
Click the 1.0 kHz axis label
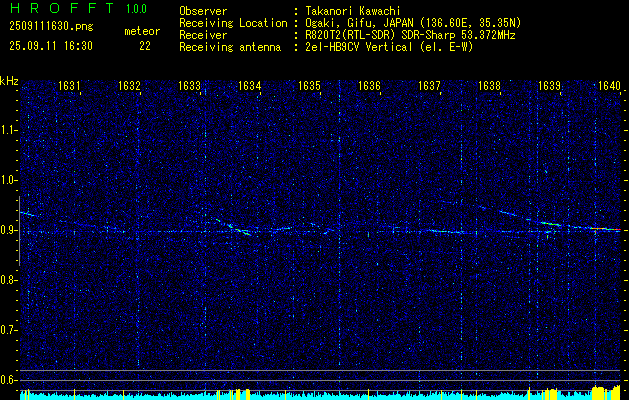point(8,180)
